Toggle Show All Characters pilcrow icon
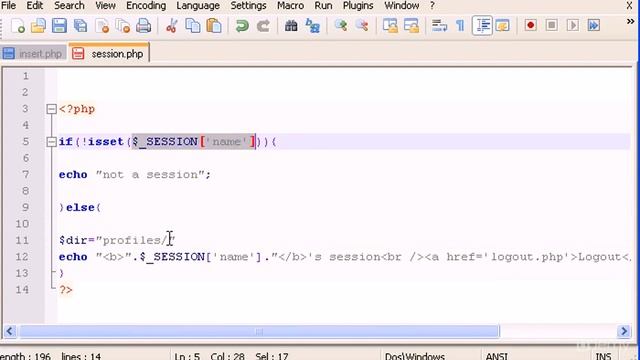This screenshot has height=360, width=640. coord(460,26)
